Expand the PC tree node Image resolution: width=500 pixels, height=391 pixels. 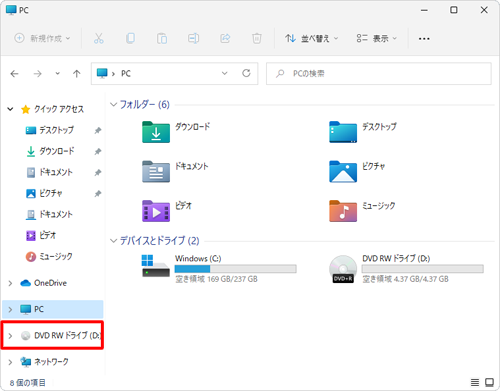[10, 309]
